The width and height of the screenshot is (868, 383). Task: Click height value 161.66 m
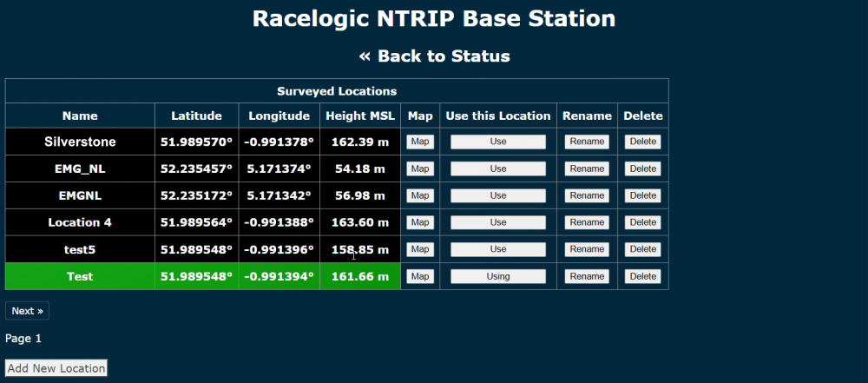pos(360,276)
